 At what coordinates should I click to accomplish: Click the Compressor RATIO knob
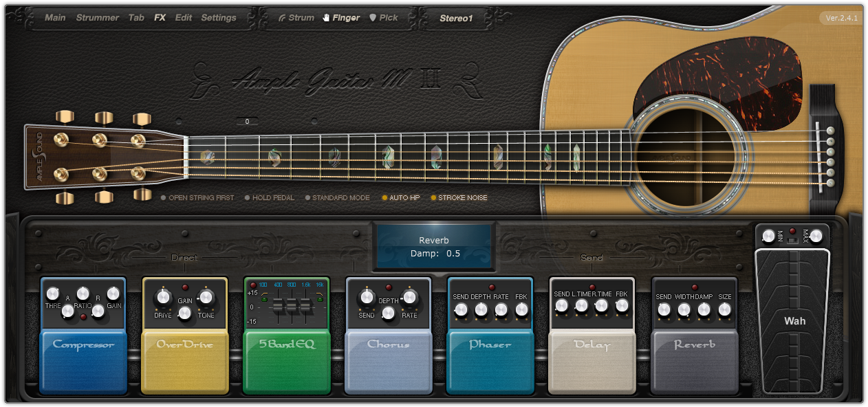(83, 294)
